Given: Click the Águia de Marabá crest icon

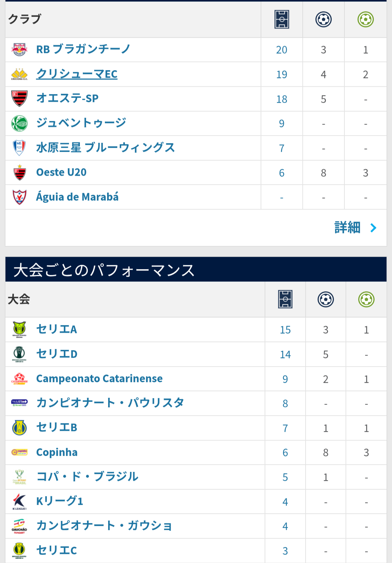Looking at the screenshot, I should point(20,197).
